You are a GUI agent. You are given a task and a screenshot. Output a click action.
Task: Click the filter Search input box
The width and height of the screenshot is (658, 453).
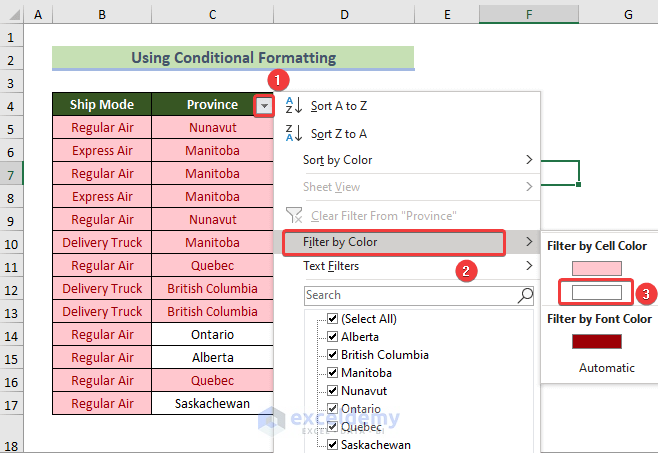(x=410, y=295)
